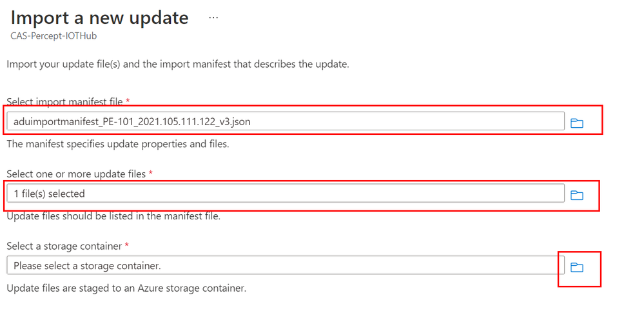
Task: Click the aduimportmanifest json file name field
Action: pos(286,121)
